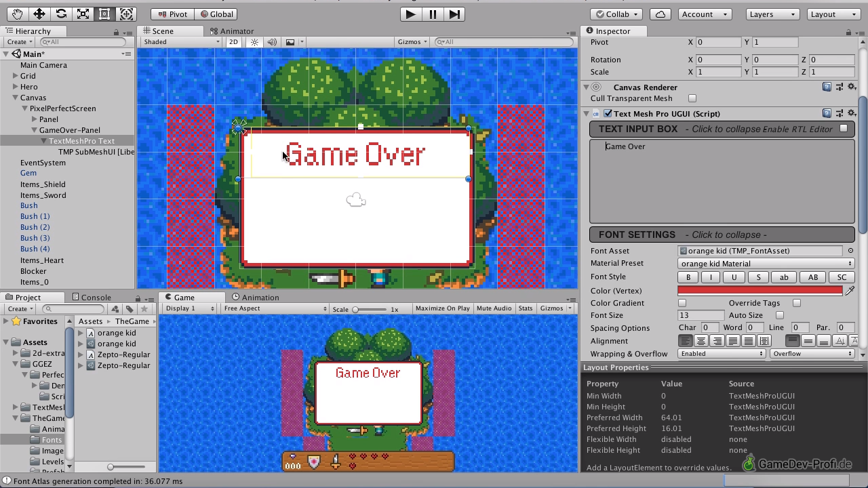Image resolution: width=868 pixels, height=488 pixels.
Task: Click the Pause button
Action: 433,14
